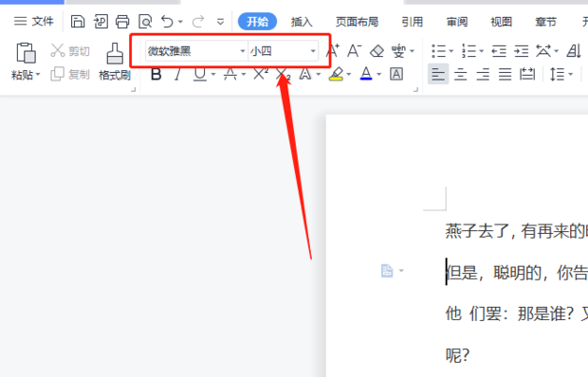Viewport: 588px width, 377px height.
Task: Click the 复制 copy button
Action: point(70,74)
